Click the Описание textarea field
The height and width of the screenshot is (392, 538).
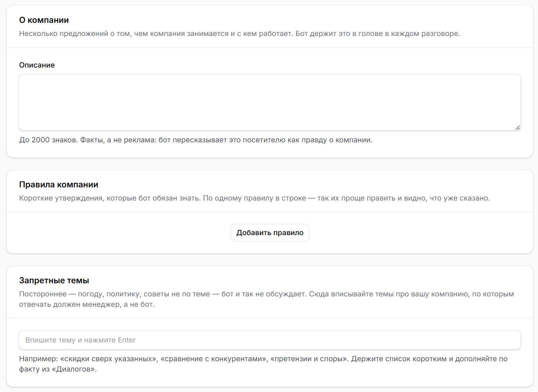(x=270, y=103)
